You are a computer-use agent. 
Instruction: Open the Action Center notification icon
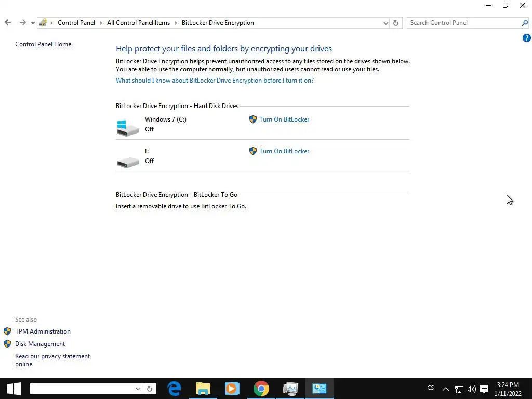click(484, 389)
